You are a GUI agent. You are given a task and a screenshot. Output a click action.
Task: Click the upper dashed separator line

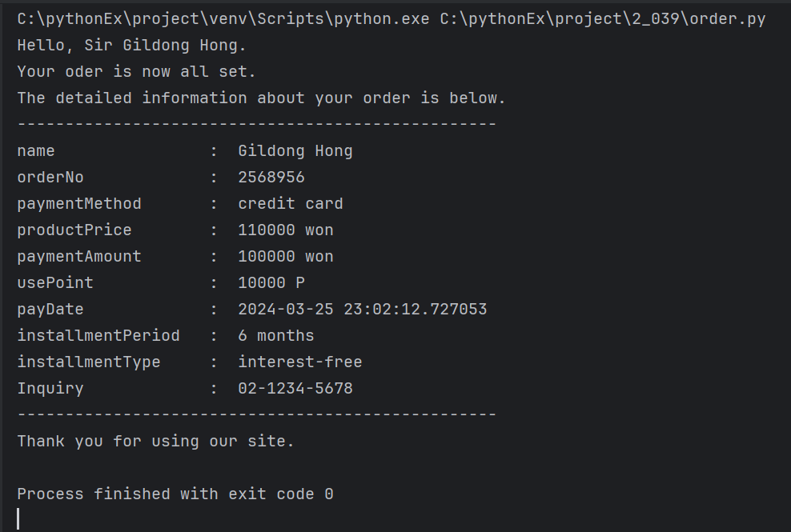pos(257,124)
